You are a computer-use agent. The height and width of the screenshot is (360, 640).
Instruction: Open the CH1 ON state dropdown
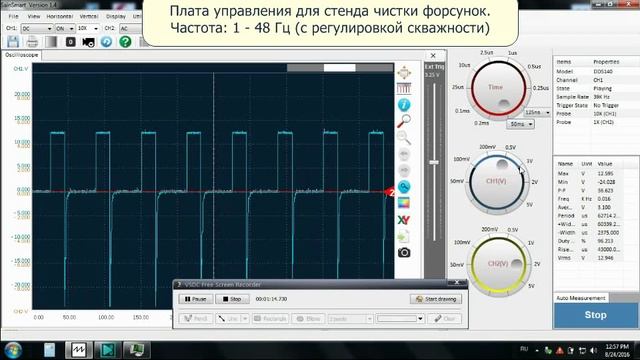pyautogui.click(x=65, y=29)
